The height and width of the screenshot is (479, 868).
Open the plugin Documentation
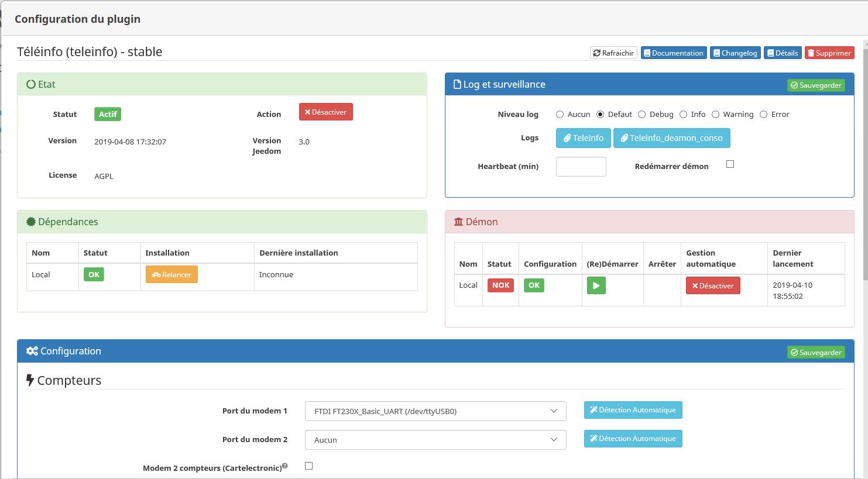coord(674,53)
